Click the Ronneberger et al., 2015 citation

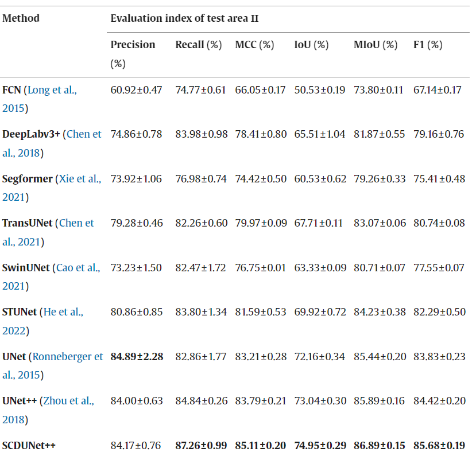[68, 356]
